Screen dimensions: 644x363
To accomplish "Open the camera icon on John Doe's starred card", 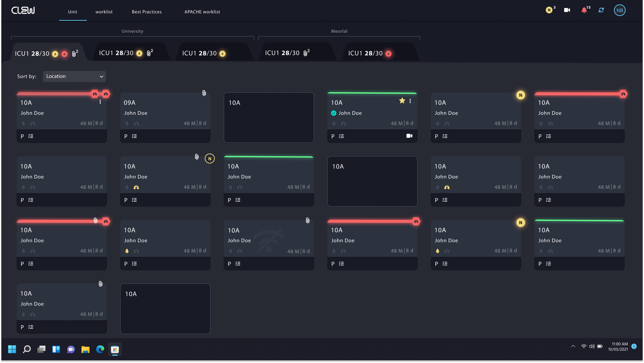I will [x=410, y=136].
